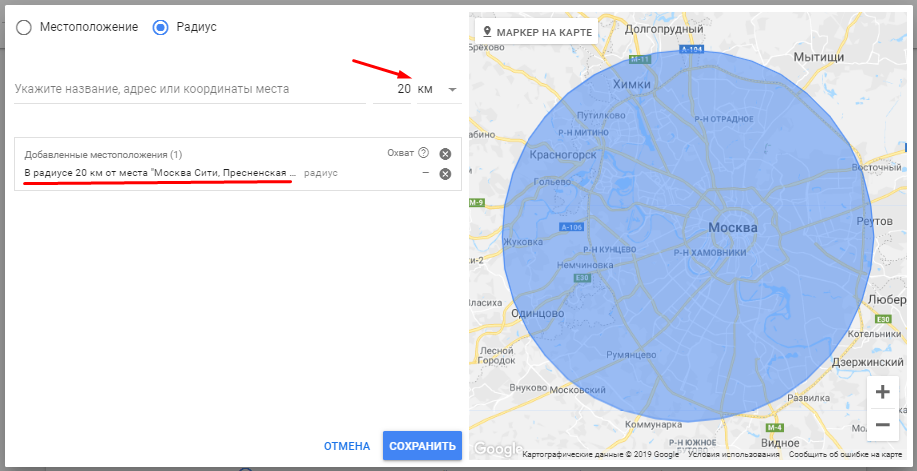The image size is (917, 471).
Task: Click the Маркер на карте button
Action: pos(536,32)
